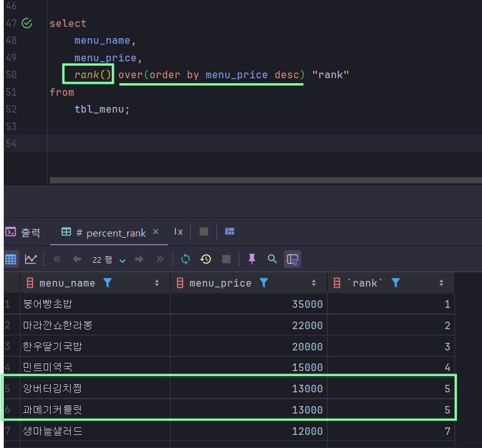Click the gray square icon beside the Ix icon
The width and height of the screenshot is (482, 448).
[204, 232]
